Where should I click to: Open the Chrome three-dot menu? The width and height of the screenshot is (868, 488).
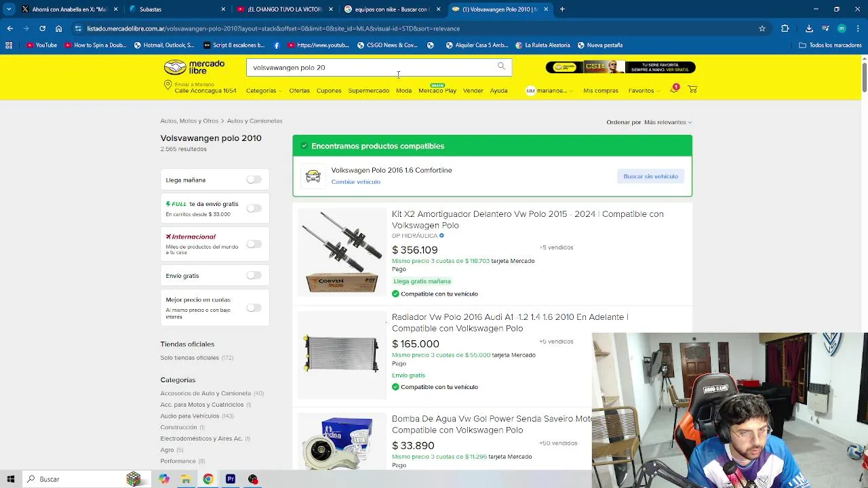(x=858, y=28)
